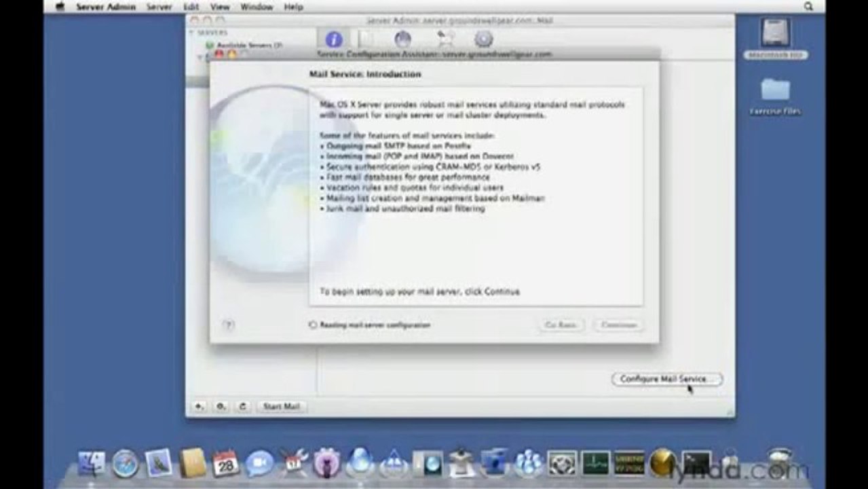This screenshot has width=868, height=489.
Task: Click the Continue button
Action: (x=619, y=325)
